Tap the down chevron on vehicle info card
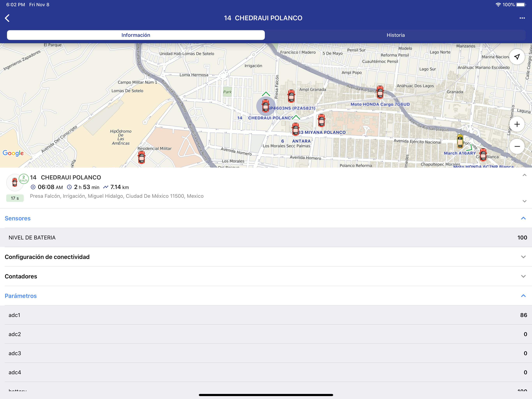Viewport: 532px width, 399px height. coord(524,201)
